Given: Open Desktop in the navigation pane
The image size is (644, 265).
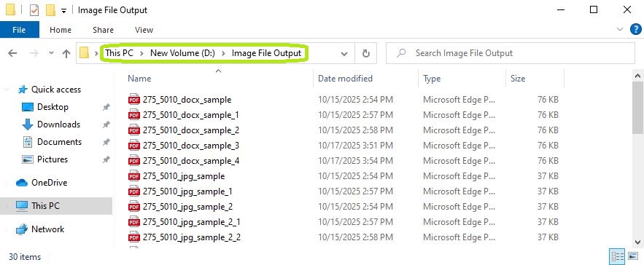Looking at the screenshot, I should coord(53,107).
